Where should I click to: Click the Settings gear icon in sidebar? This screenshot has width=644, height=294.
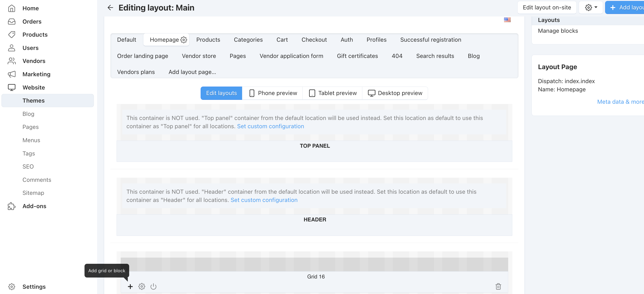[x=11, y=286]
